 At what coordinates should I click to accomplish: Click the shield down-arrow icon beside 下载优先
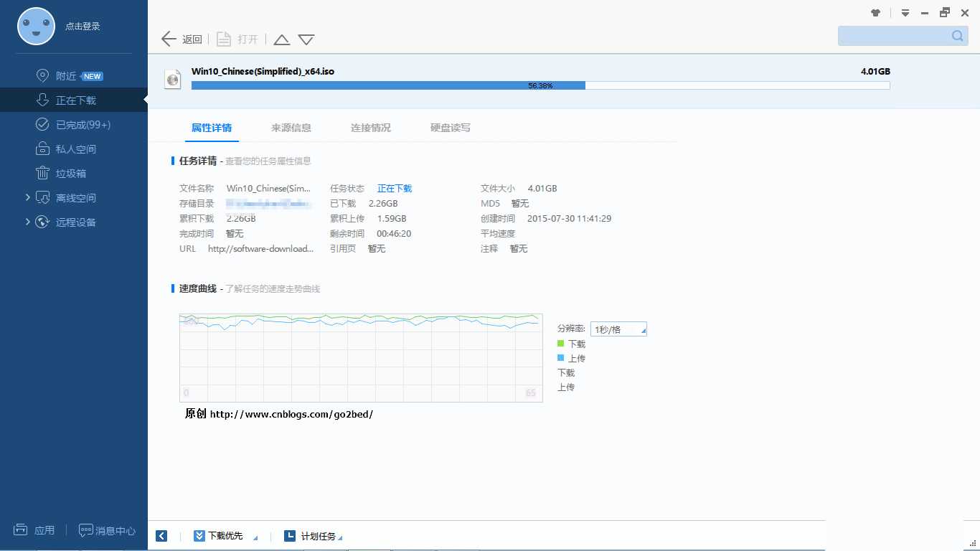point(199,536)
